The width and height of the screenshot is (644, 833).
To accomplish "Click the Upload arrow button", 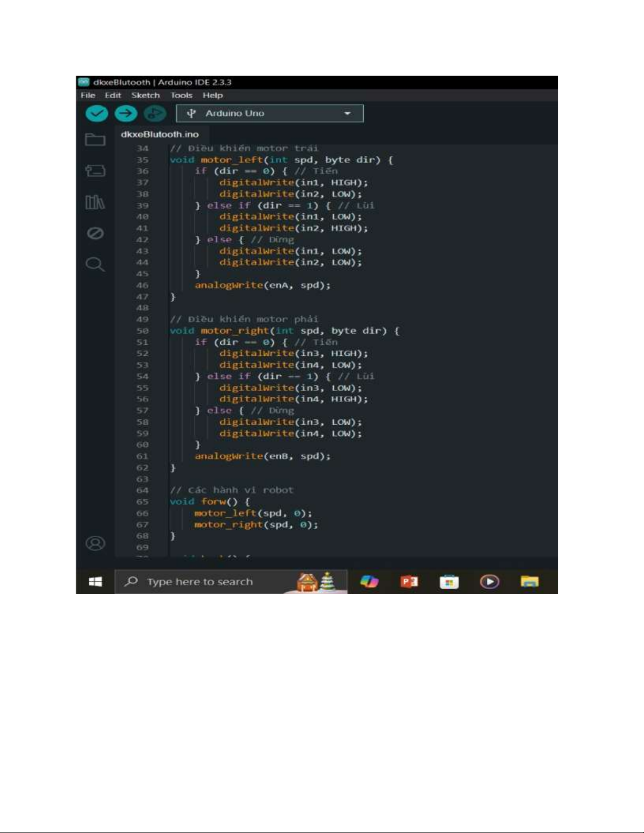I will pos(126,114).
